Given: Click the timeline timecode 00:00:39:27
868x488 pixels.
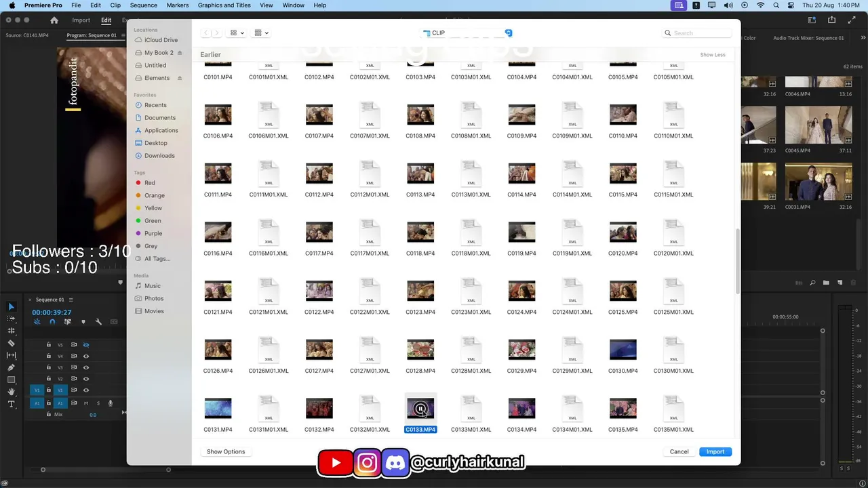Looking at the screenshot, I should click(x=52, y=312).
